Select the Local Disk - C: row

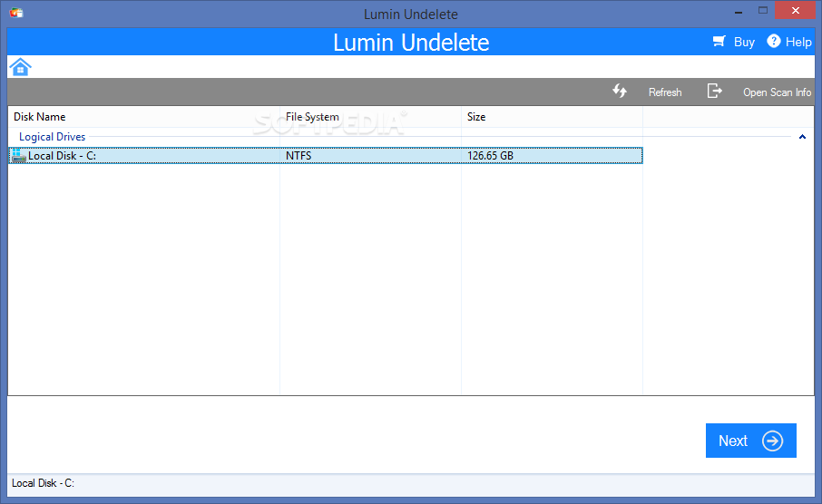point(326,156)
